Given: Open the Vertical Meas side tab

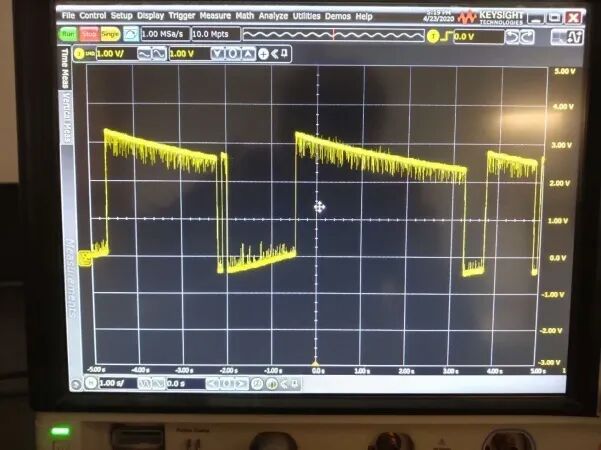Looking at the screenshot, I should [x=66, y=118].
